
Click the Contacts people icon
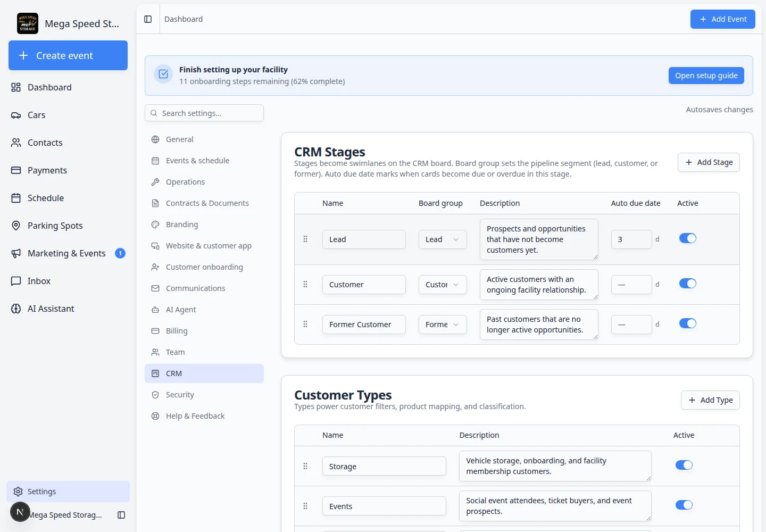tap(16, 143)
